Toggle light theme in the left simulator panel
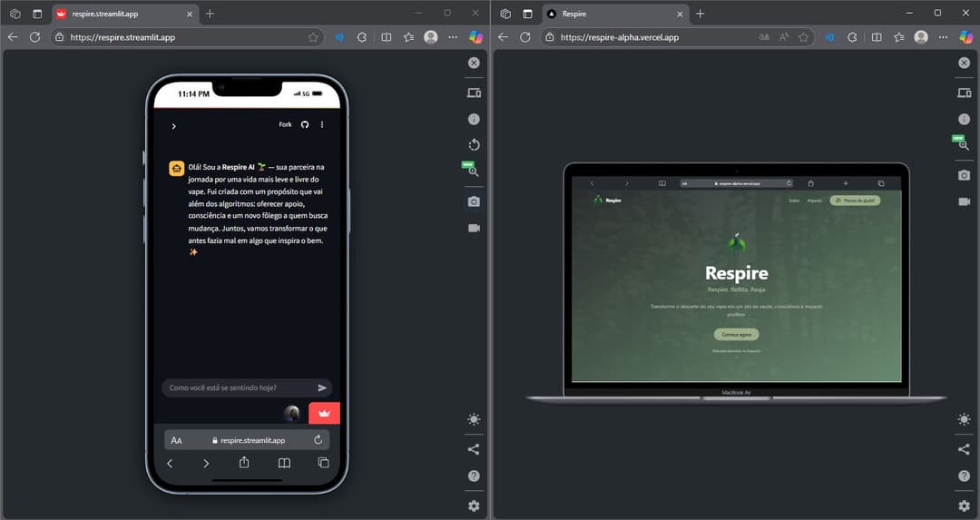The width and height of the screenshot is (980, 520). [x=474, y=419]
